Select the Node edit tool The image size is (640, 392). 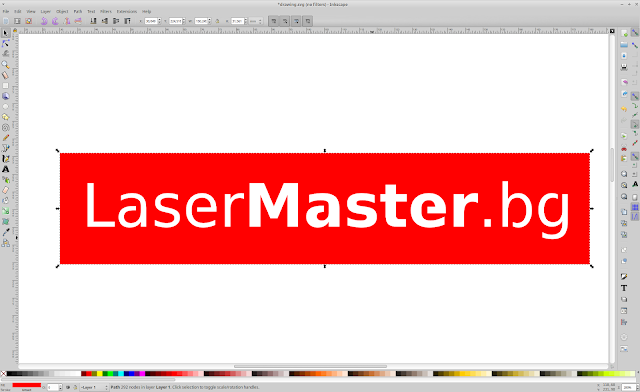[x=6, y=44]
